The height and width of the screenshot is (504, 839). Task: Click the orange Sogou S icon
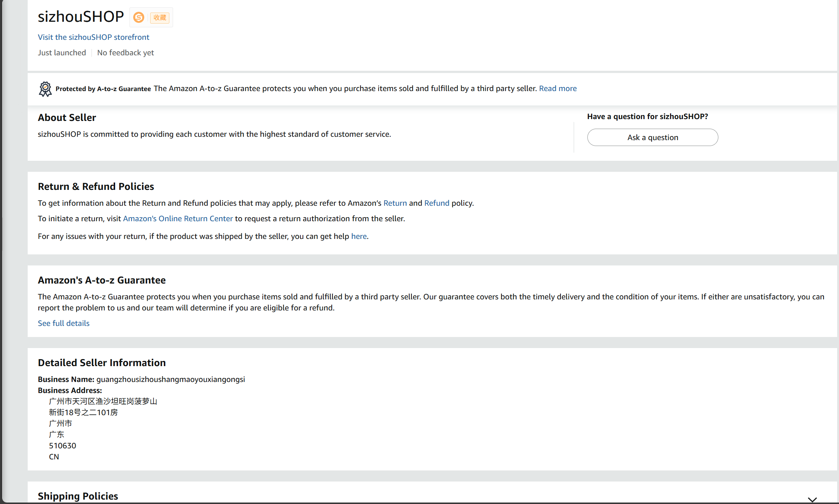click(x=139, y=17)
